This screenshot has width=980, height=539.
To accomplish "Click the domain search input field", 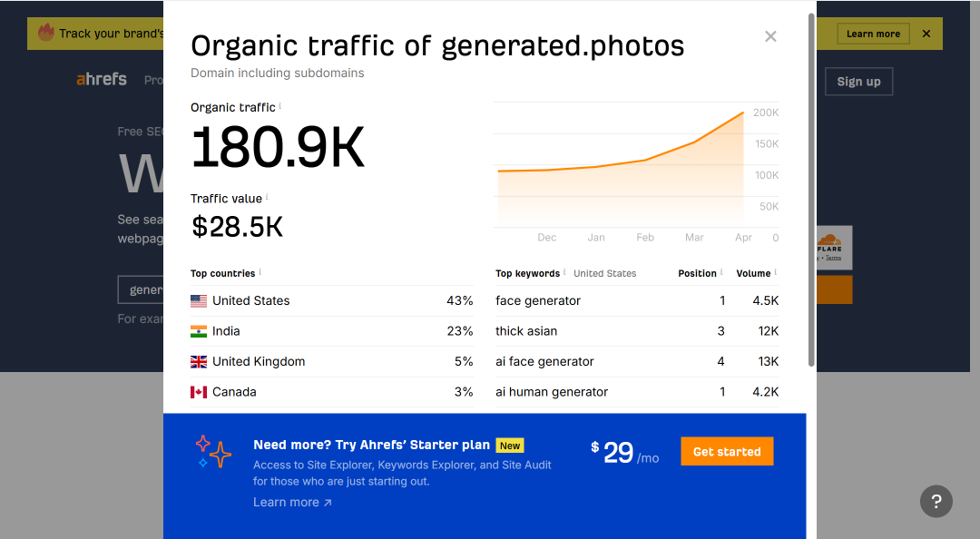I will (141, 290).
